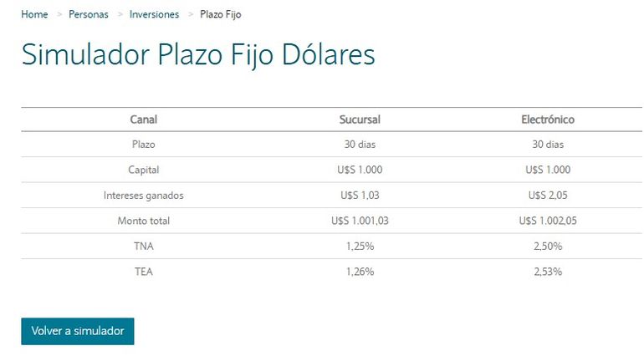Select the Electrónico TNA value 2,50%
This screenshot has width=644, height=356.
548,247
